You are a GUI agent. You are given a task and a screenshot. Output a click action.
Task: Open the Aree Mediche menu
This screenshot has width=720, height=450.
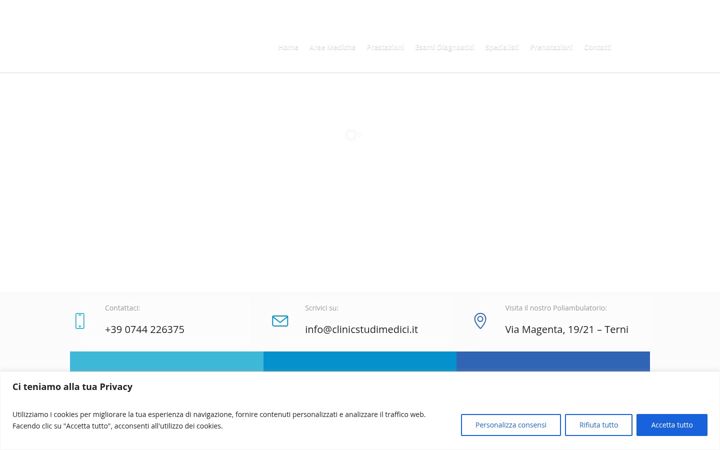332,47
